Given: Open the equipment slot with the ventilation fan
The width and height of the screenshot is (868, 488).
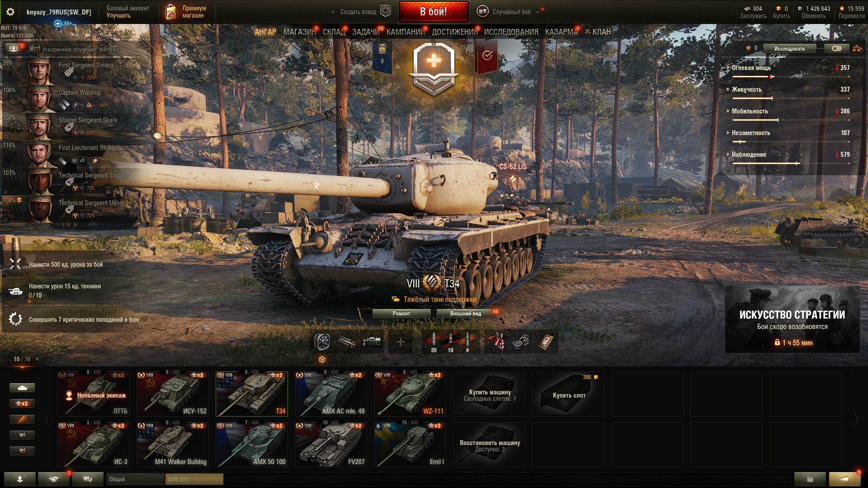Looking at the screenshot, I should [322, 342].
